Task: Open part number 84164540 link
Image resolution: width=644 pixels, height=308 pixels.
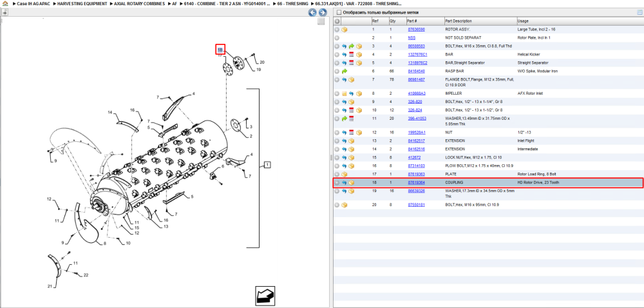Action: [416, 71]
